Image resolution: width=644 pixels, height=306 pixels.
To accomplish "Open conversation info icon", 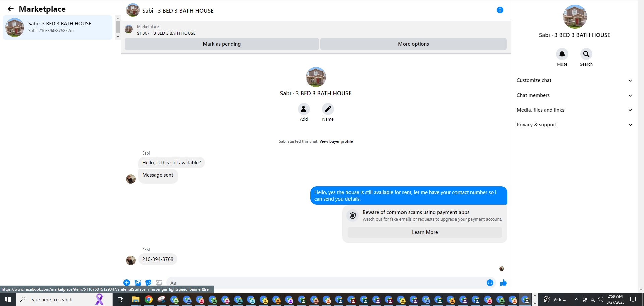I will (500, 10).
